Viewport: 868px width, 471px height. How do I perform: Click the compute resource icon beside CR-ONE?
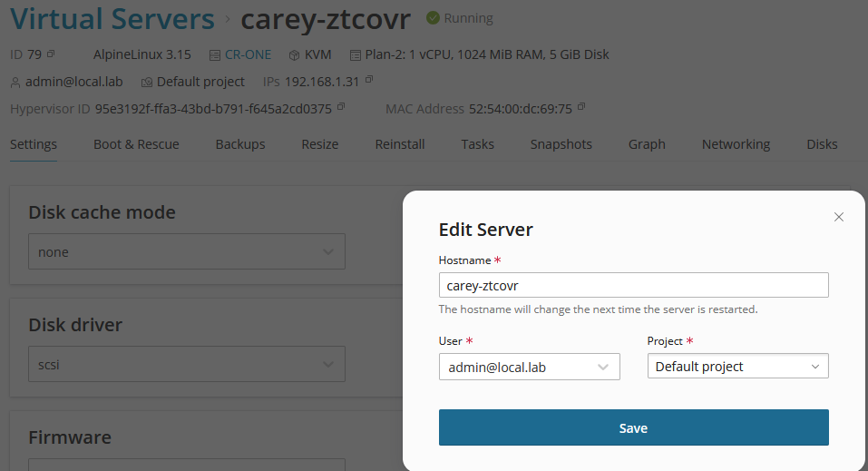(215, 55)
